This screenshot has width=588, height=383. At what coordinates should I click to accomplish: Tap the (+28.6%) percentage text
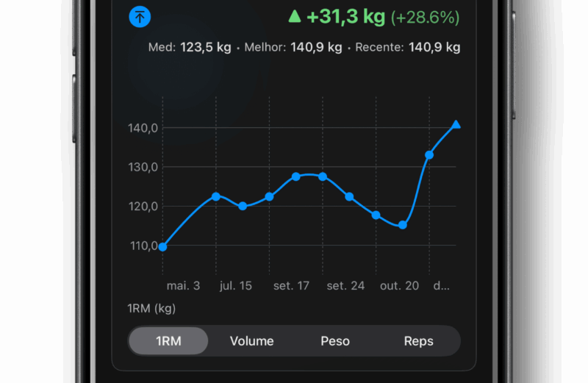425,18
